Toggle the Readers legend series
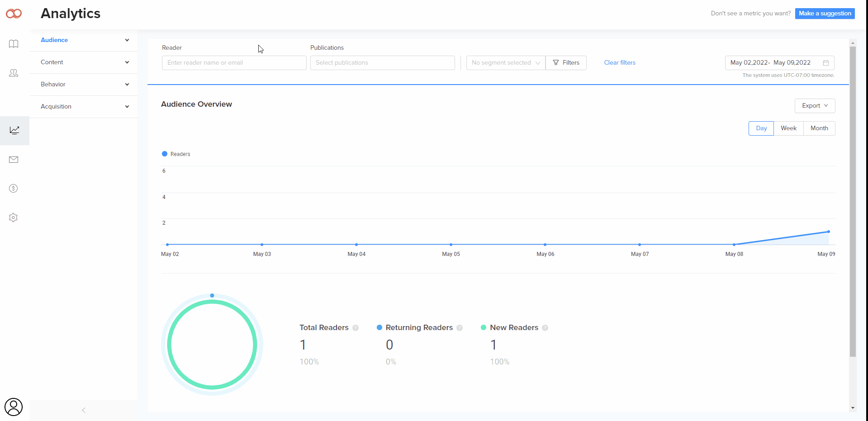868x421 pixels. coord(176,154)
